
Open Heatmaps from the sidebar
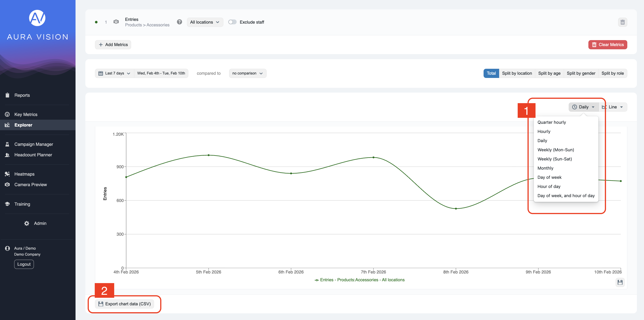tap(24, 174)
